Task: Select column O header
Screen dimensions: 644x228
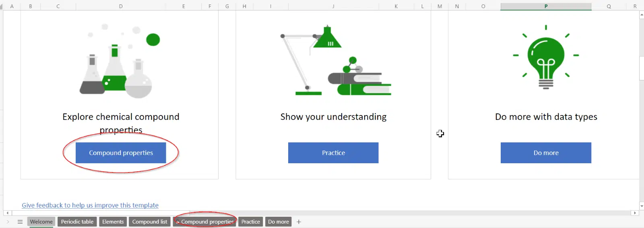Action: tap(483, 6)
